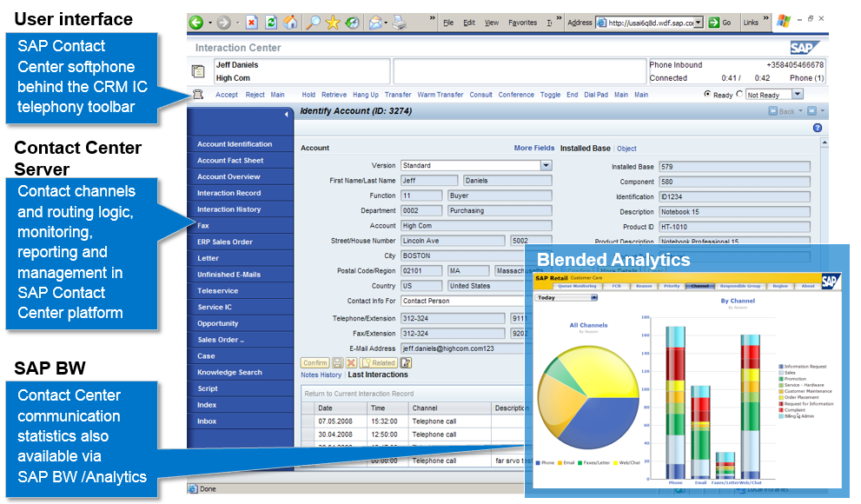Click the SAP logo in Interaction Center

pyautogui.click(x=805, y=48)
